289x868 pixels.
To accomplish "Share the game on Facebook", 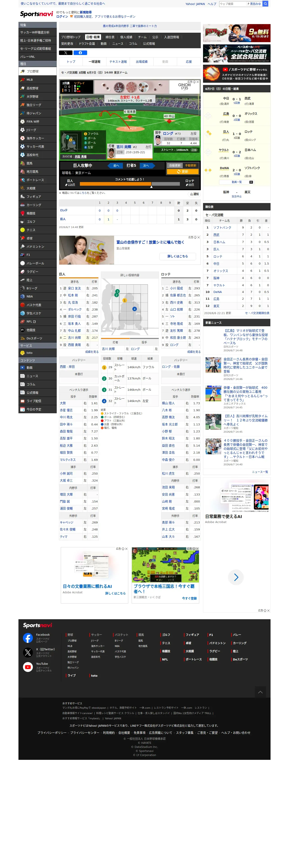I will [80, 53].
